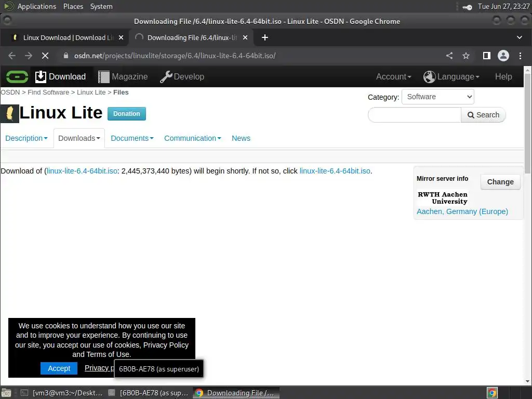Expand the Description dropdown tab
The image size is (532, 399).
(26, 138)
